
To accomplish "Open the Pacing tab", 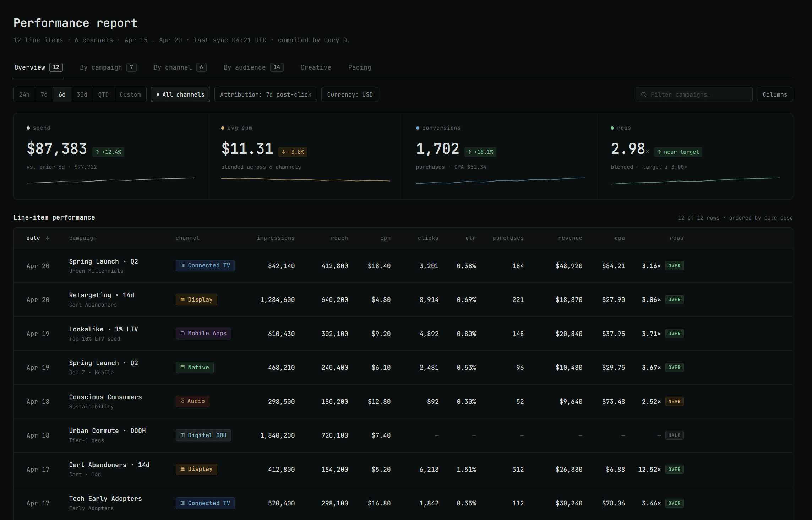I will coord(359,67).
